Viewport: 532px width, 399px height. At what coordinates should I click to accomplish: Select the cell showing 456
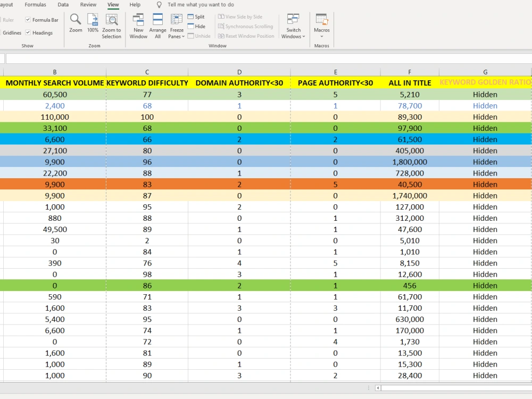[410, 285]
